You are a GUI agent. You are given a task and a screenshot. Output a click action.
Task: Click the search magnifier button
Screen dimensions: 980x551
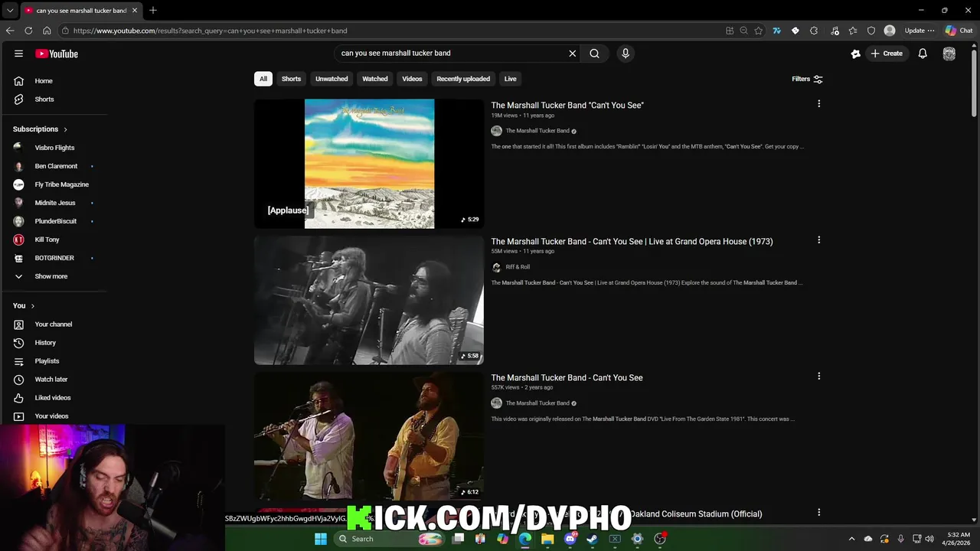(594, 54)
